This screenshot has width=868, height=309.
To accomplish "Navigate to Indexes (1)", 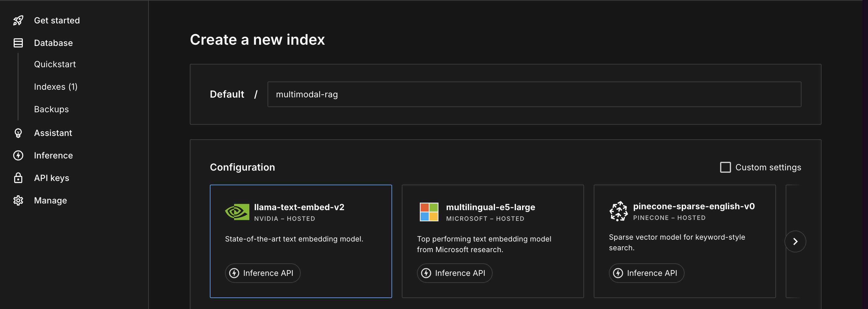I will click(x=56, y=86).
